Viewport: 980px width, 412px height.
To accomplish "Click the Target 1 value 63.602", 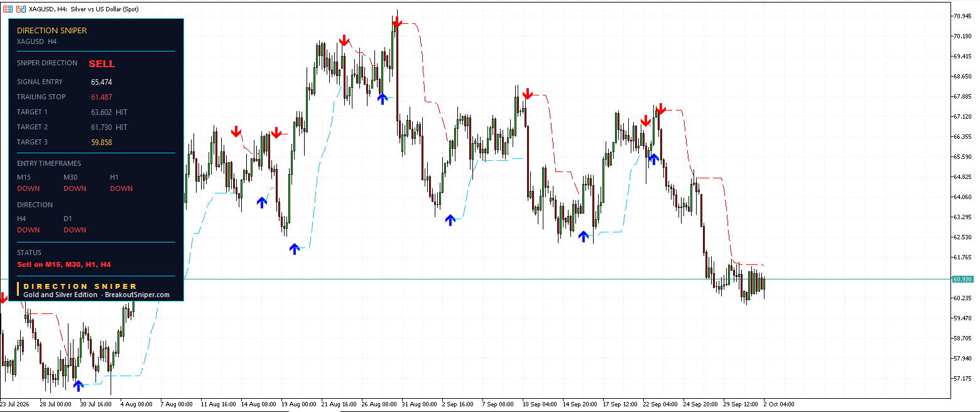I will pos(102,112).
